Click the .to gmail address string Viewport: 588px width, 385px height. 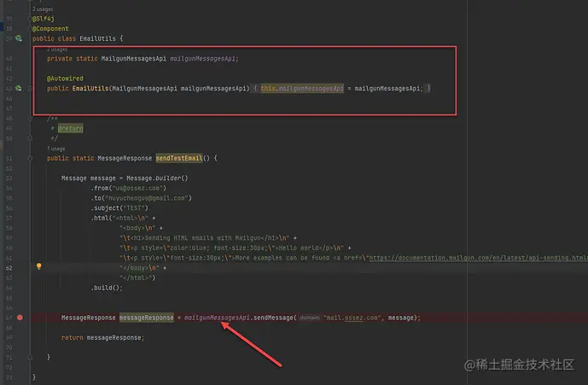click(x=148, y=198)
